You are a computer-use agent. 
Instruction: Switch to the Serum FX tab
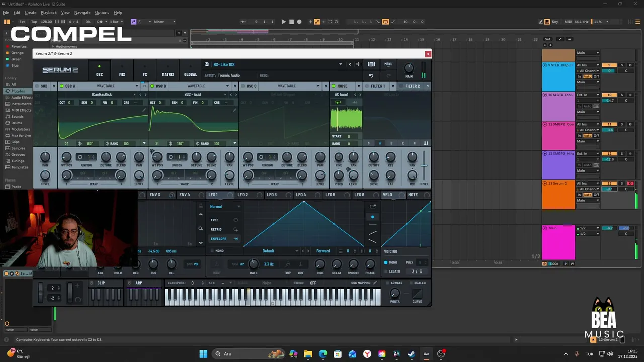tap(145, 70)
